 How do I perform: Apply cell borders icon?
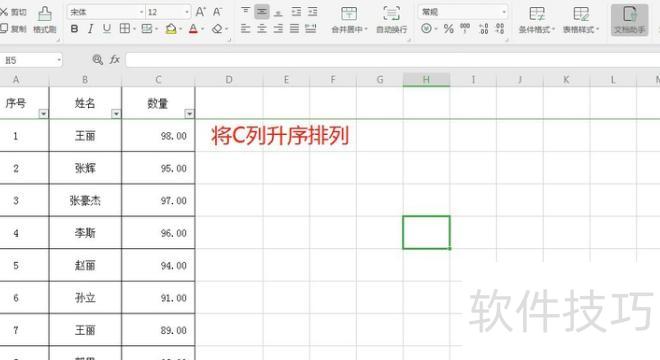pyautogui.click(x=125, y=29)
